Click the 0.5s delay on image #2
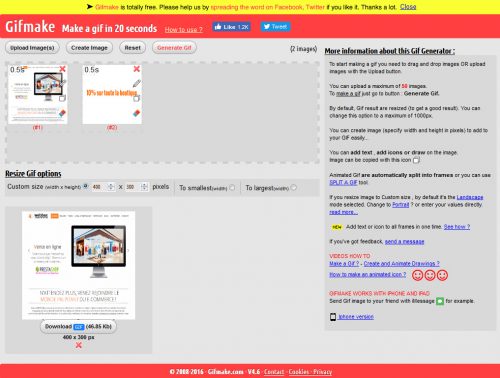This screenshot has height=378, width=500. tap(92, 70)
